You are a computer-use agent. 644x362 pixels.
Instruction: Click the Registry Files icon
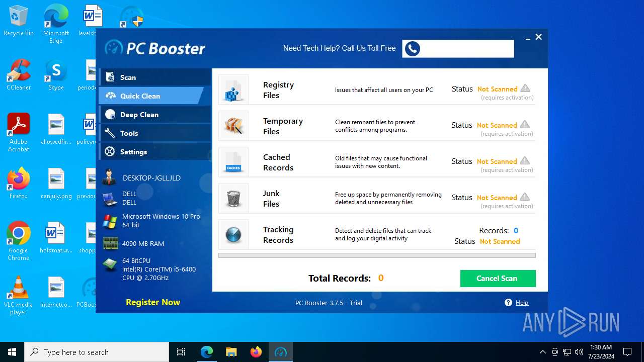click(x=233, y=89)
